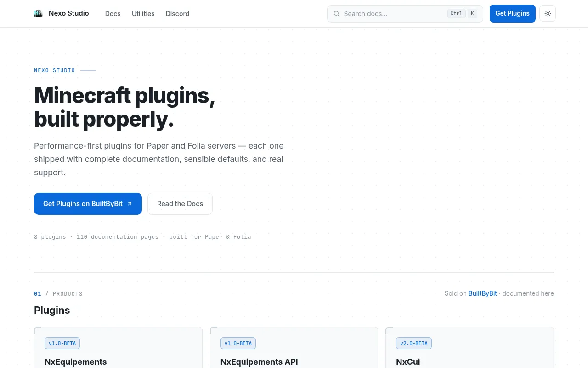Click the NEXO STUDIO eyebrow label
The width and height of the screenshot is (588, 368).
coord(55,70)
